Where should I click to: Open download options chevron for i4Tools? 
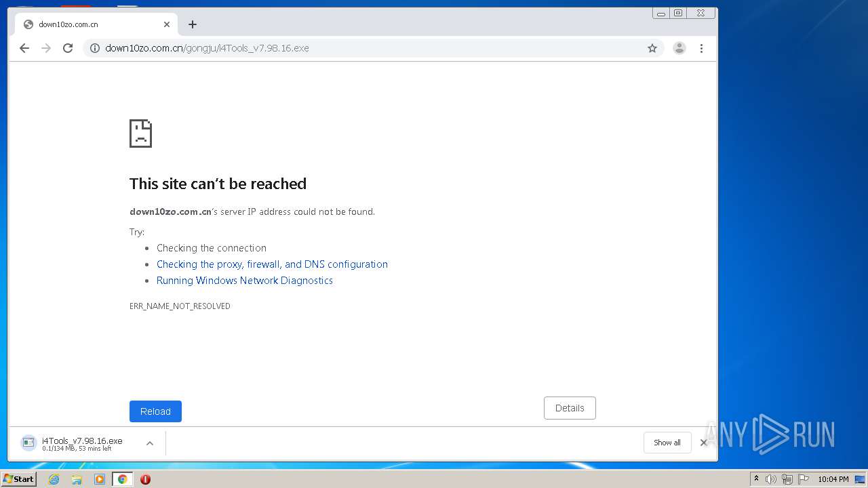tap(150, 443)
